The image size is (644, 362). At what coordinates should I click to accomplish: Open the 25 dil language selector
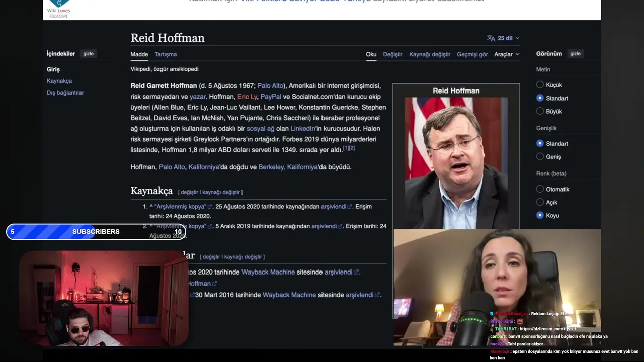tap(503, 38)
